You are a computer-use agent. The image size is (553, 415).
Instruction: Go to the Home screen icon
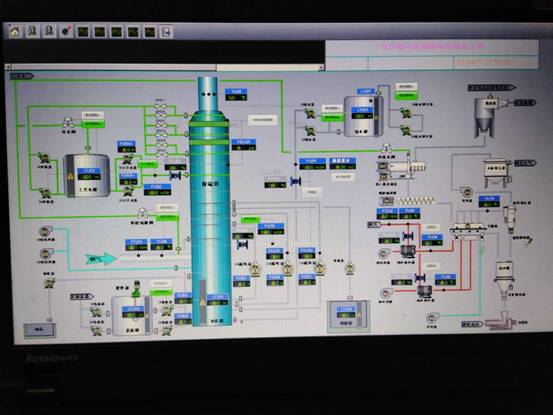(x=15, y=31)
